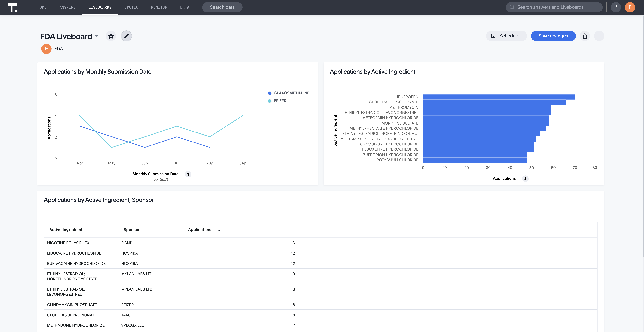644x332 pixels.
Task: Click the Schedule button
Action: [x=506, y=36]
